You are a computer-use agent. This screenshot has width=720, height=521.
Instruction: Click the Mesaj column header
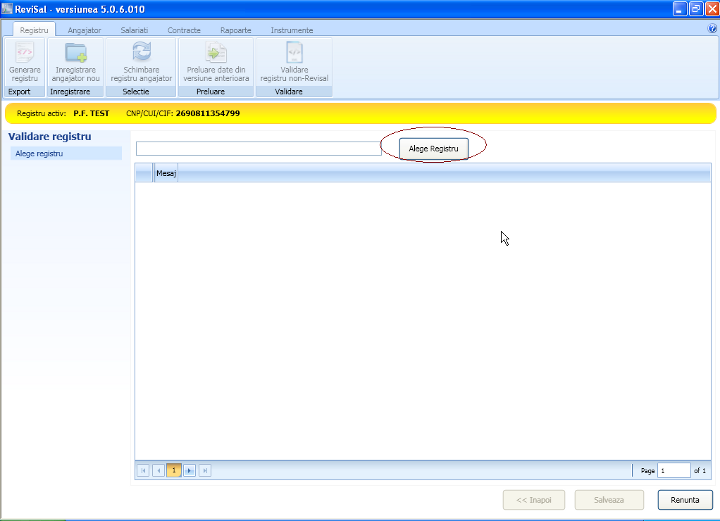pyautogui.click(x=166, y=173)
